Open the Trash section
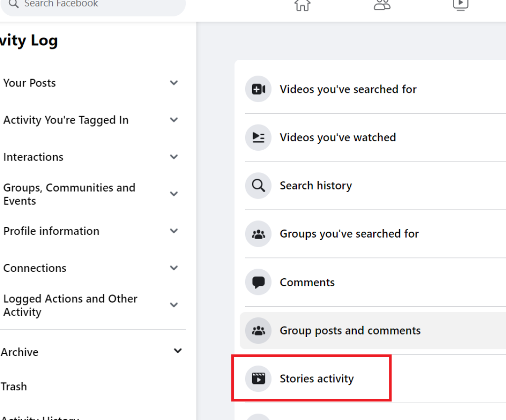The width and height of the screenshot is (506, 420). pos(14,386)
